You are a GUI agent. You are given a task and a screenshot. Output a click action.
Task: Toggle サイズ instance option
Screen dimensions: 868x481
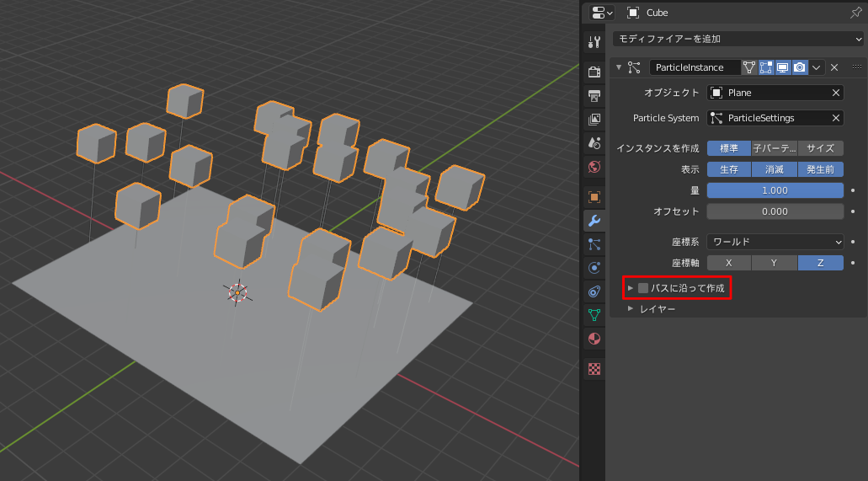[x=820, y=148]
